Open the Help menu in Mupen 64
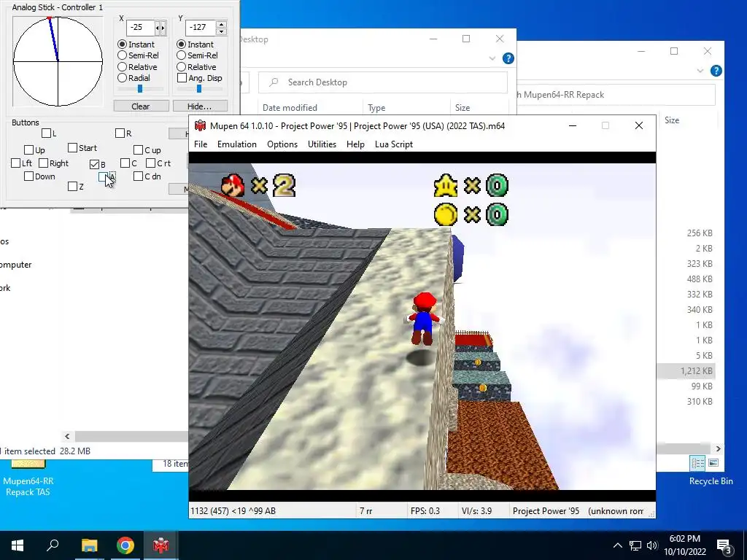 355,144
